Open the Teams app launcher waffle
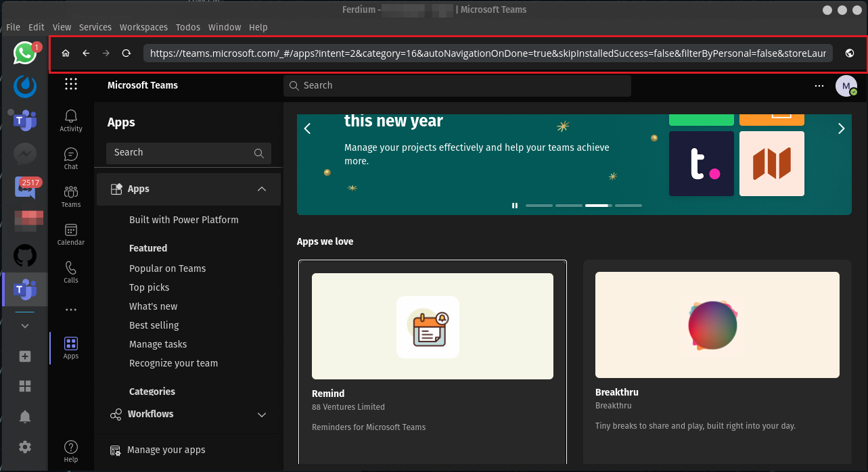The height and width of the screenshot is (472, 868). (71, 85)
